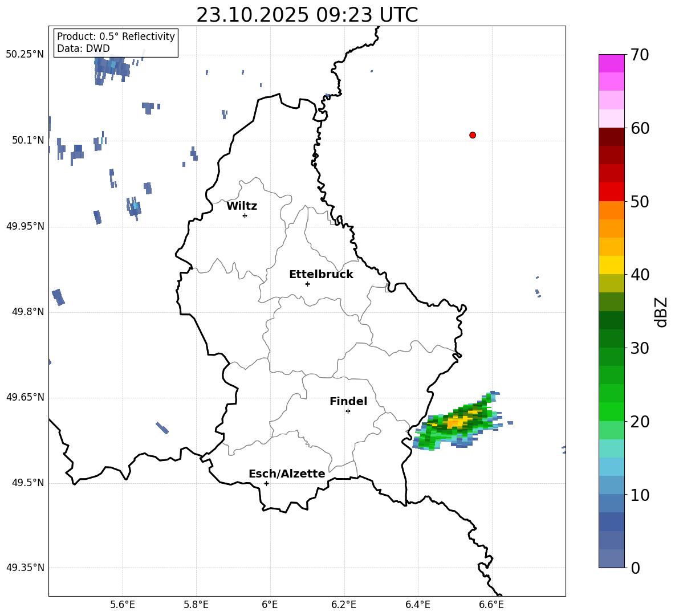Click the Data: DWD text
The width and height of the screenshot is (675, 616).
[83, 48]
